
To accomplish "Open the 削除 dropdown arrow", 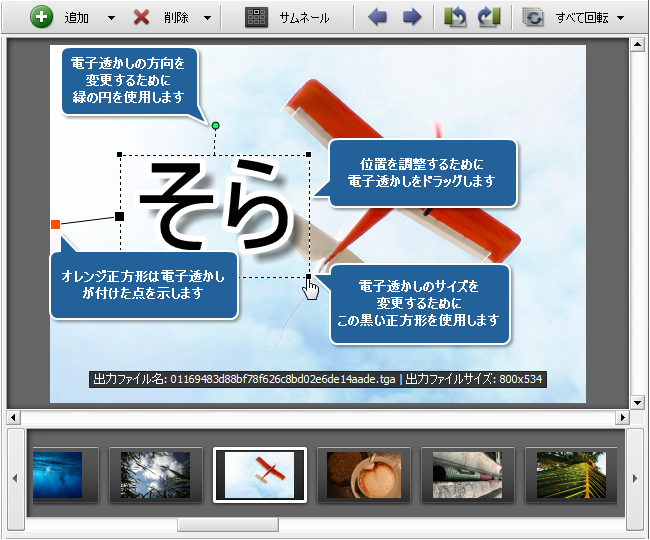I will click(x=207, y=18).
